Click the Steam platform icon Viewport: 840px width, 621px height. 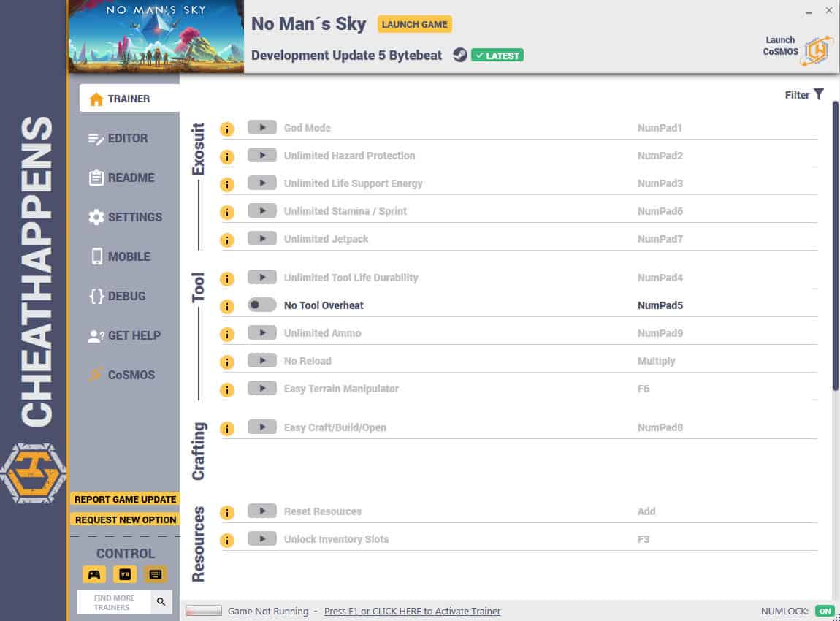[x=459, y=56]
